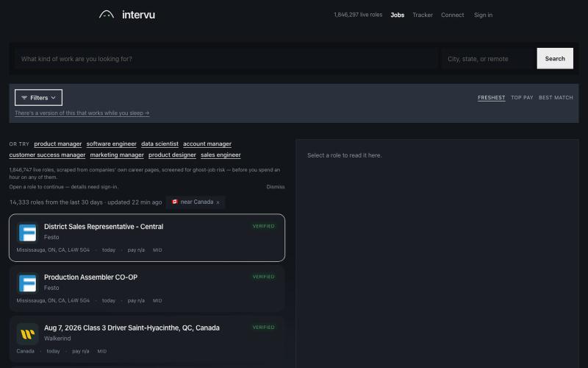This screenshot has width=588, height=368.
Task: Open the Festo logo on Production Assembler card
Action: [x=27, y=283]
